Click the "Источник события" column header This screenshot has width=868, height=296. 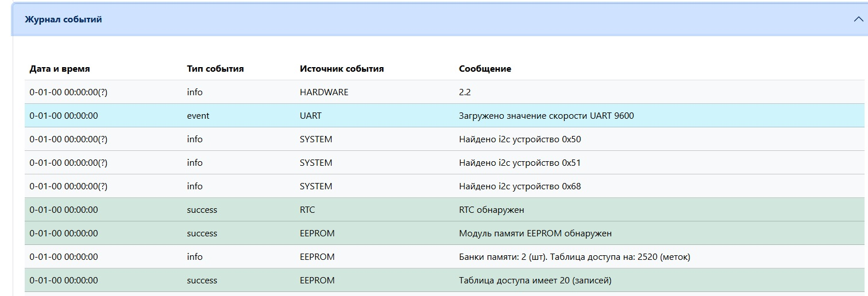point(342,69)
